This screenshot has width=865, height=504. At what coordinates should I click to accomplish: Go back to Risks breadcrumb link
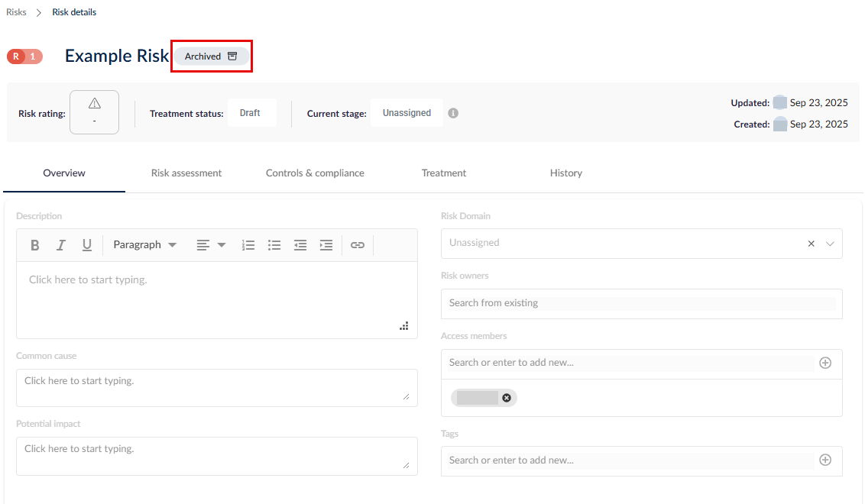click(x=16, y=12)
